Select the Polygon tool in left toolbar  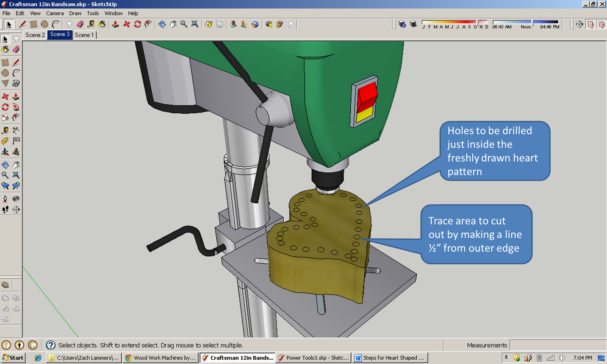tap(5, 83)
